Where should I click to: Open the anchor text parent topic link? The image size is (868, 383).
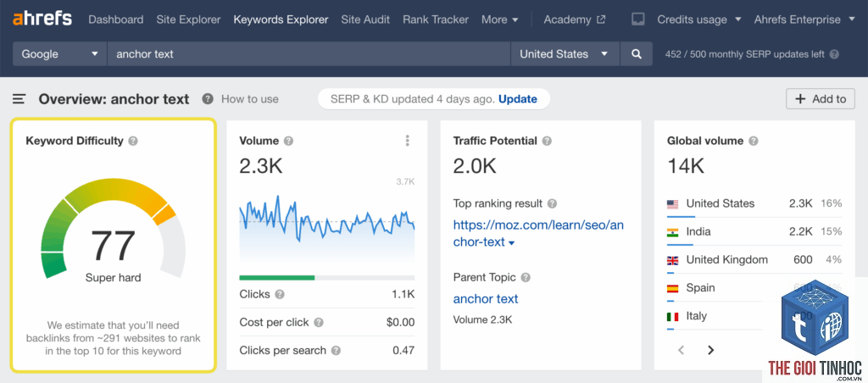[x=486, y=299]
